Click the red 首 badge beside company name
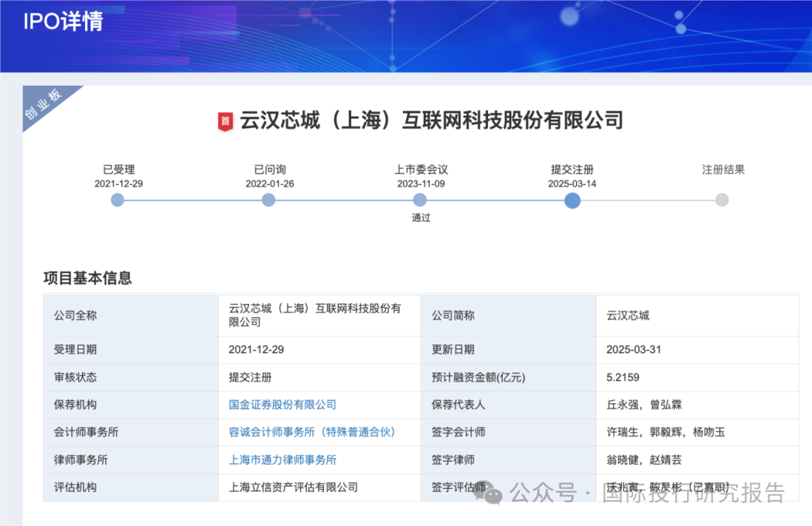This screenshot has width=812, height=526. tap(225, 121)
